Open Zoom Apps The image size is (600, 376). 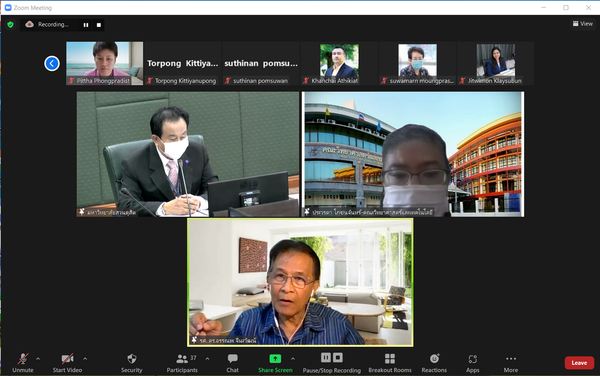point(473,363)
